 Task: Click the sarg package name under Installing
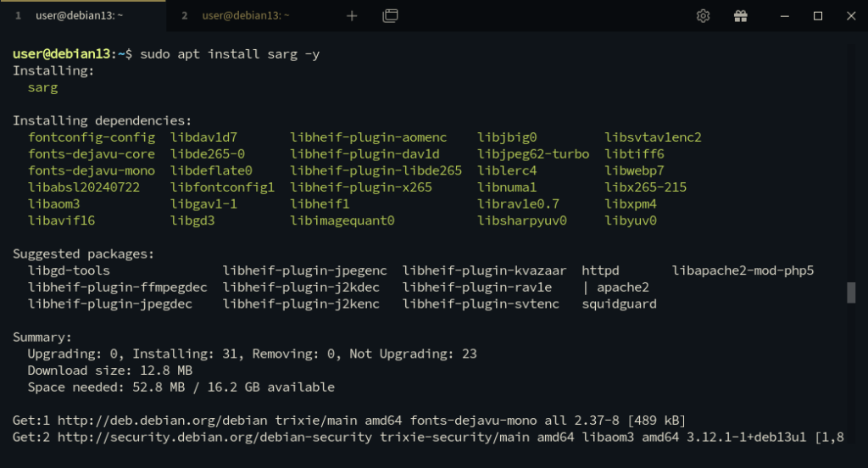point(42,87)
